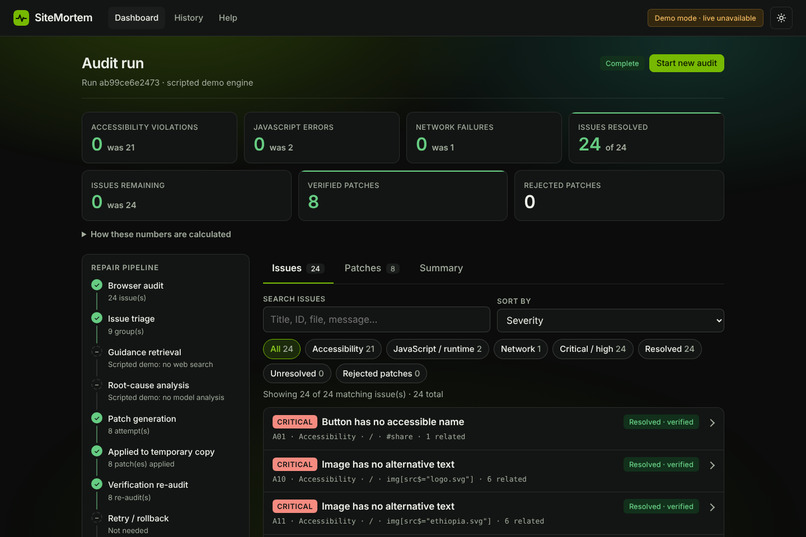
Task: Click the '9 group(s)' pipeline text
Action: pyautogui.click(x=125, y=331)
